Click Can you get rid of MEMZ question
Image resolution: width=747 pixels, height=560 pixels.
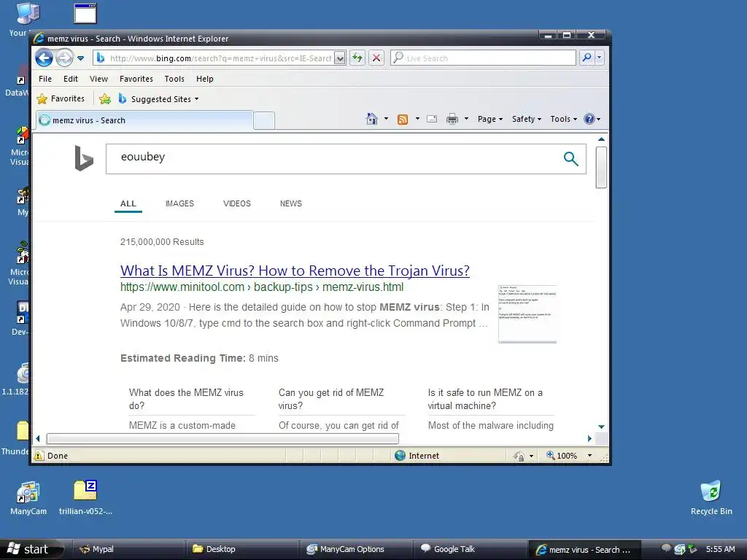click(x=331, y=399)
